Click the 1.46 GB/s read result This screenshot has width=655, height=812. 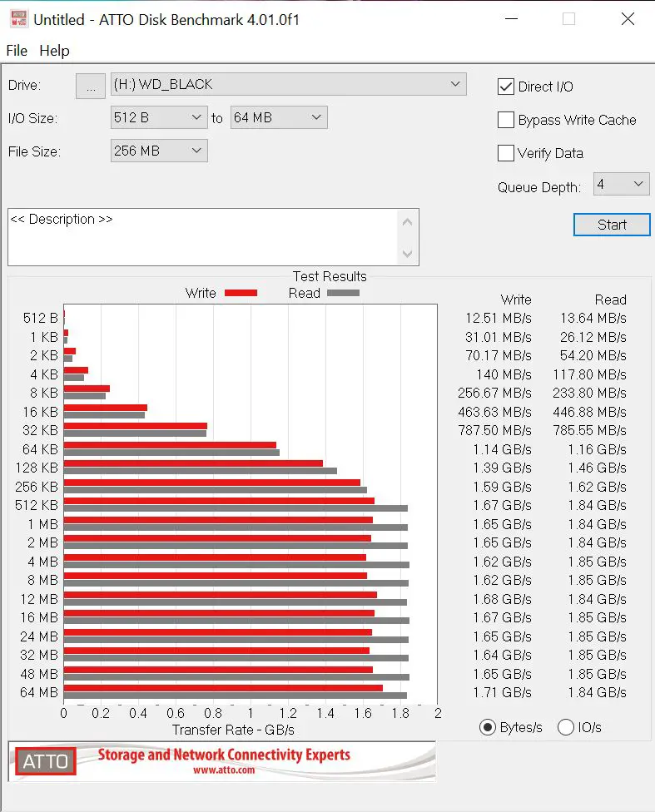pyautogui.click(x=597, y=468)
